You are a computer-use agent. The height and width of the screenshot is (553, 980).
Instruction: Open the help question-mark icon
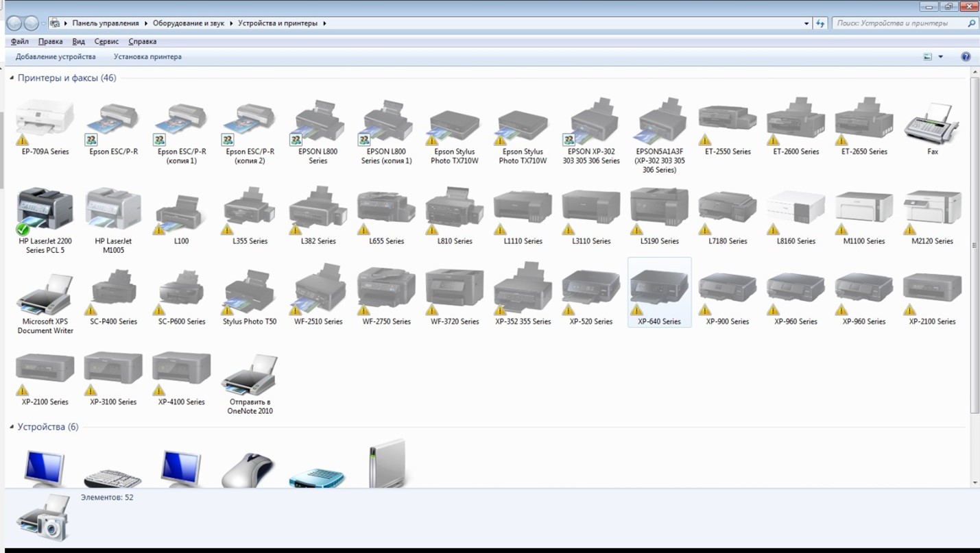coord(966,57)
